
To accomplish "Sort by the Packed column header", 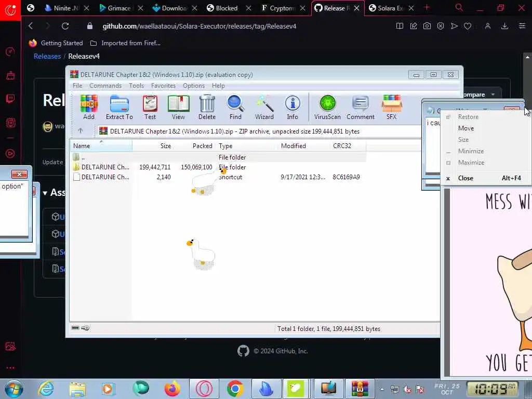I will (194, 146).
